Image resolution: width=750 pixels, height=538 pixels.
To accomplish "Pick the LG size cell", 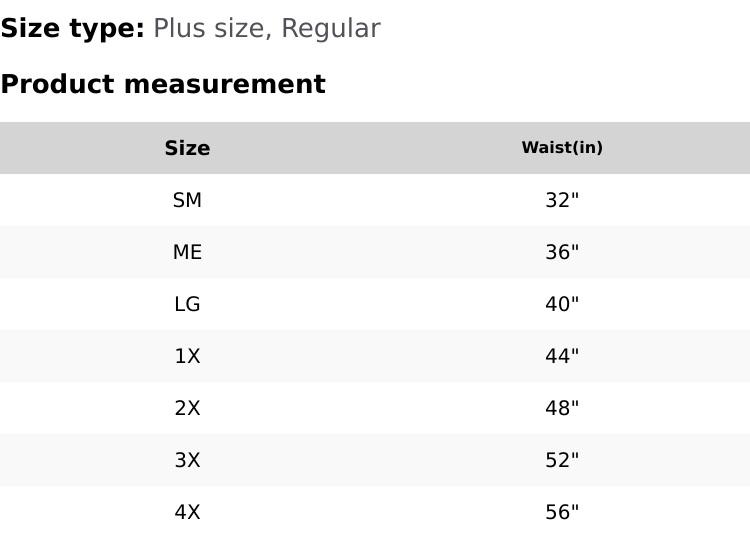I will (187, 304).
